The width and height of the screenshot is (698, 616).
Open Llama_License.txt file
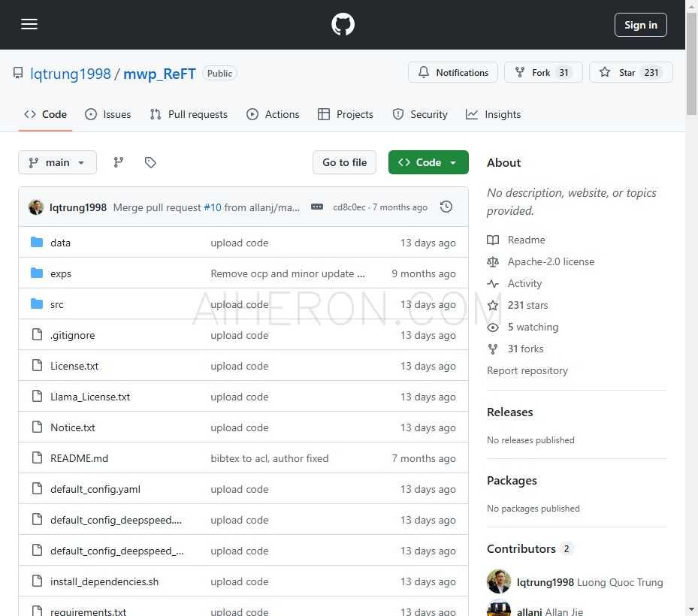click(x=90, y=397)
